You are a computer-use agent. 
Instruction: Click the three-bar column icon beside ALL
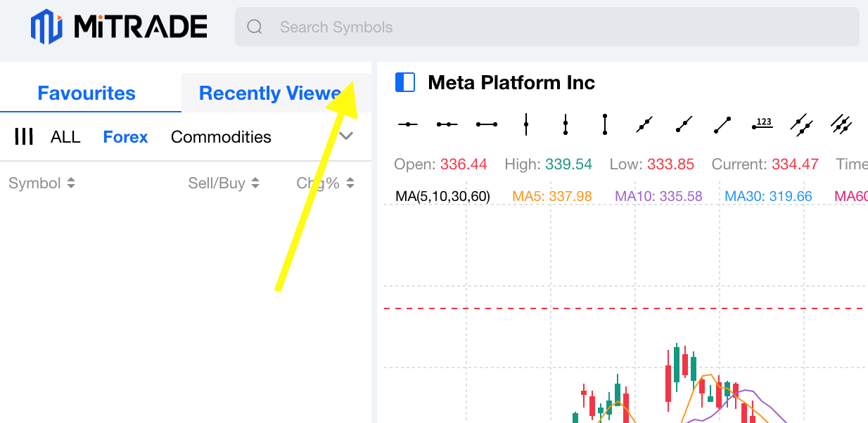25,137
